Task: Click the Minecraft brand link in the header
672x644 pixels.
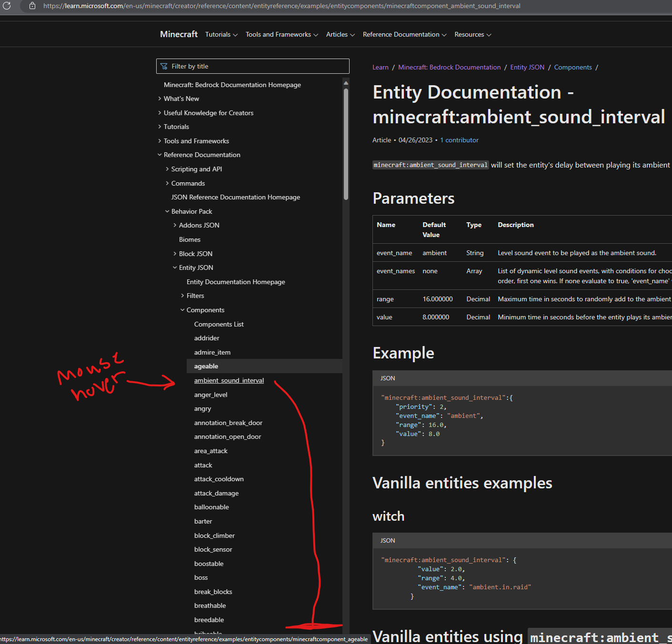Action: [x=179, y=34]
